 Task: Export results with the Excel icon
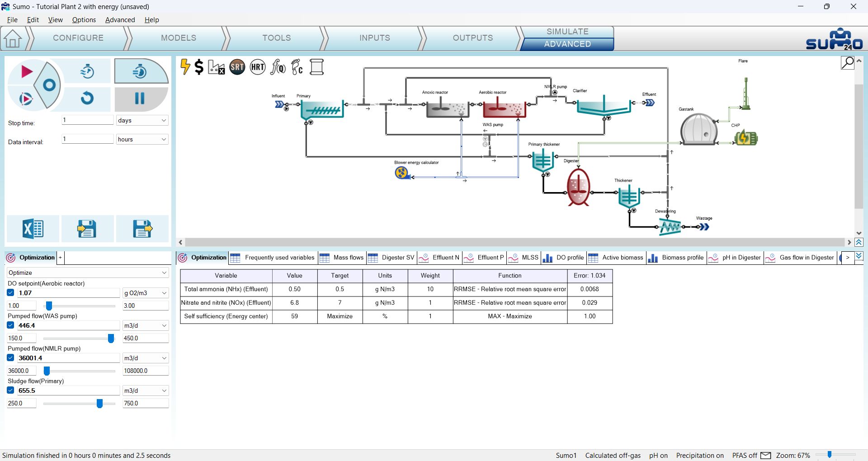(x=33, y=229)
